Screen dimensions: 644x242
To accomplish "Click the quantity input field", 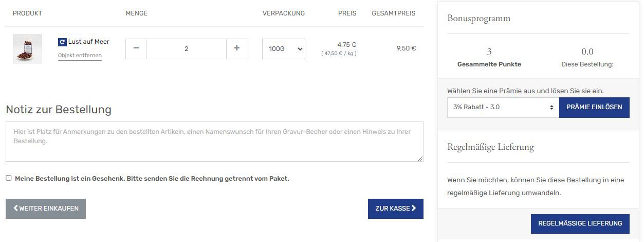I will (x=186, y=49).
